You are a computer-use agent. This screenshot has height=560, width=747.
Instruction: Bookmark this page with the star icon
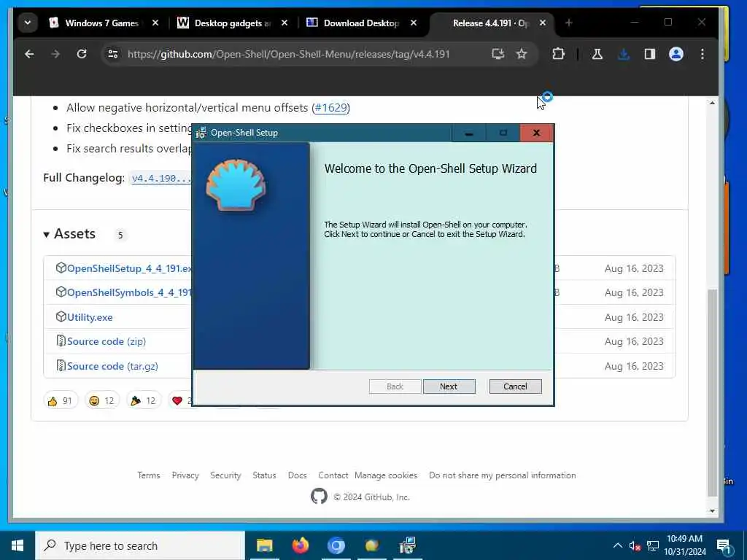(522, 54)
